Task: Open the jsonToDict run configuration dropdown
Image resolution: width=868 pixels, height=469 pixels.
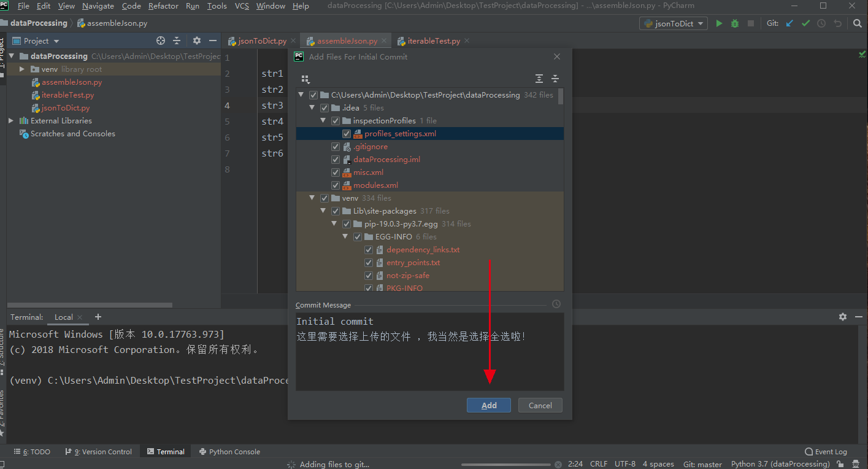Action: (x=674, y=23)
